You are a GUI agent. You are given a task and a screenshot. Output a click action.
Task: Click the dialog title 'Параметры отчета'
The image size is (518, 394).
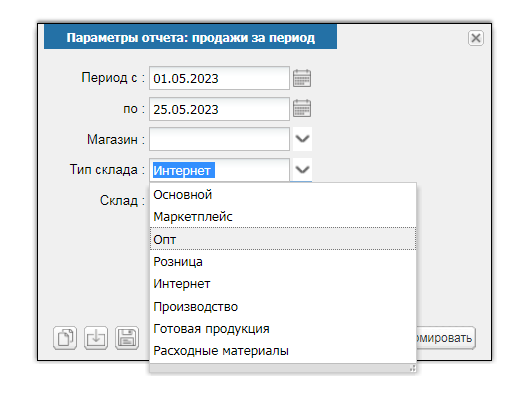click(x=190, y=38)
